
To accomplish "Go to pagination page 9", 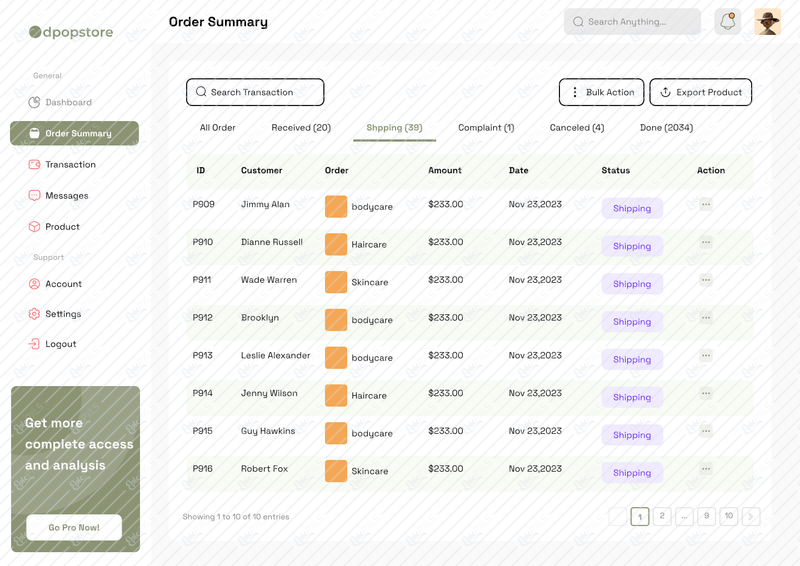I will pos(707,516).
